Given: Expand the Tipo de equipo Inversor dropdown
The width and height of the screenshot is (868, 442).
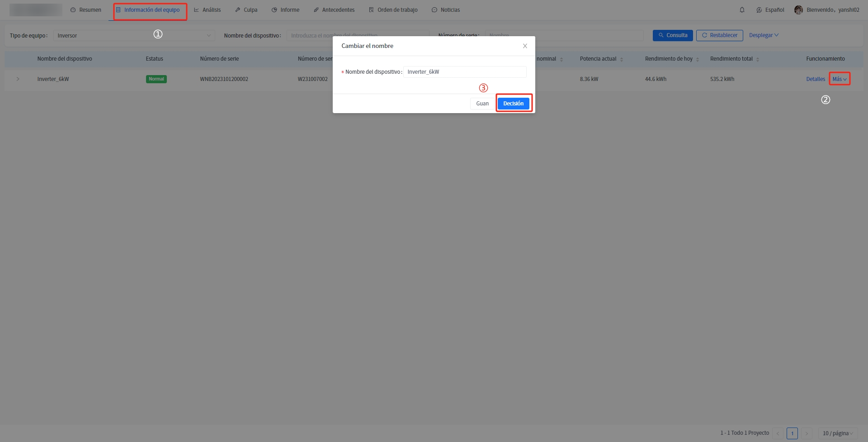Looking at the screenshot, I should 134,36.
